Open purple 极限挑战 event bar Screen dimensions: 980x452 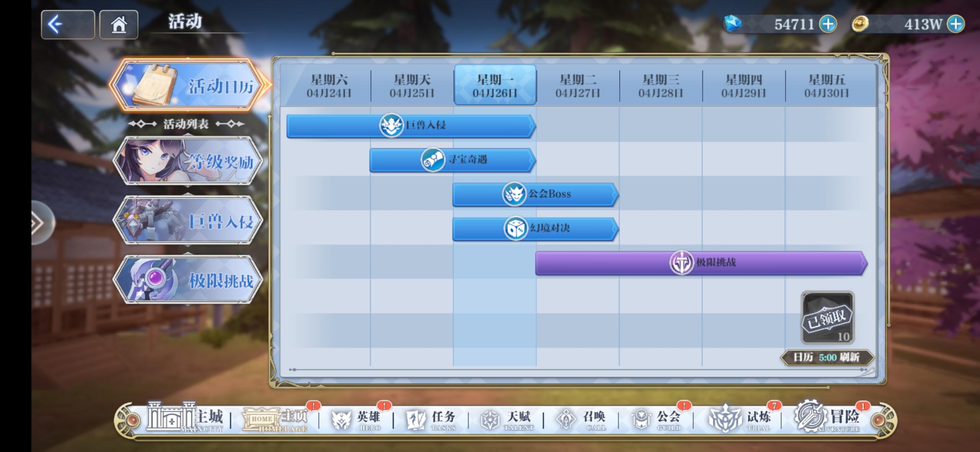(701, 262)
